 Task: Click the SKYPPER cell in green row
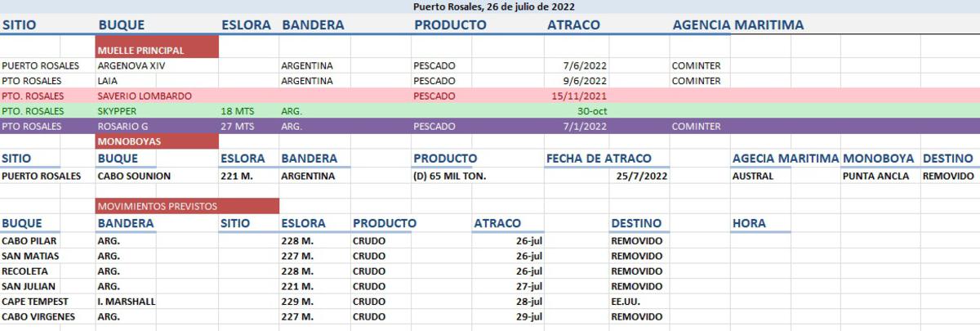[157, 111]
